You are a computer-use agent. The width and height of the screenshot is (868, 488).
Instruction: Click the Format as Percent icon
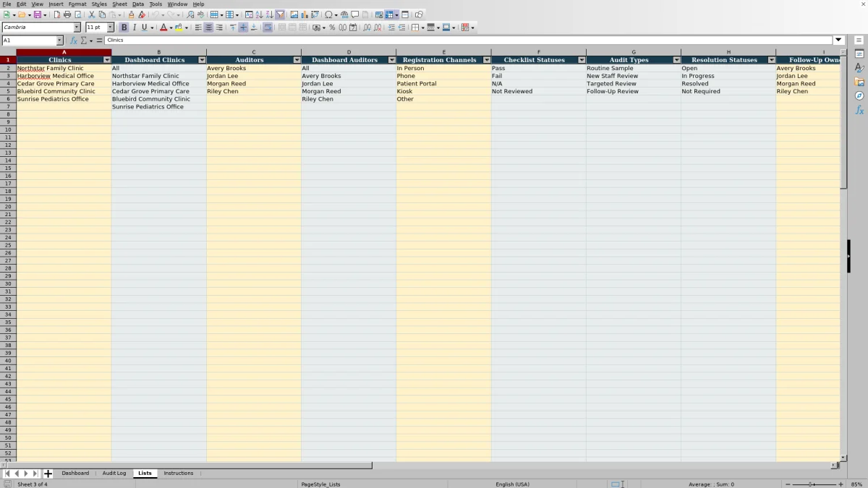332,27
